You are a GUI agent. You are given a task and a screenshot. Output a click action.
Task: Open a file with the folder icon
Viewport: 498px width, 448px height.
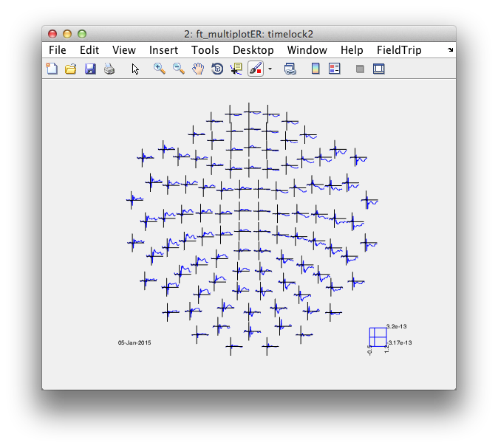[71, 69]
